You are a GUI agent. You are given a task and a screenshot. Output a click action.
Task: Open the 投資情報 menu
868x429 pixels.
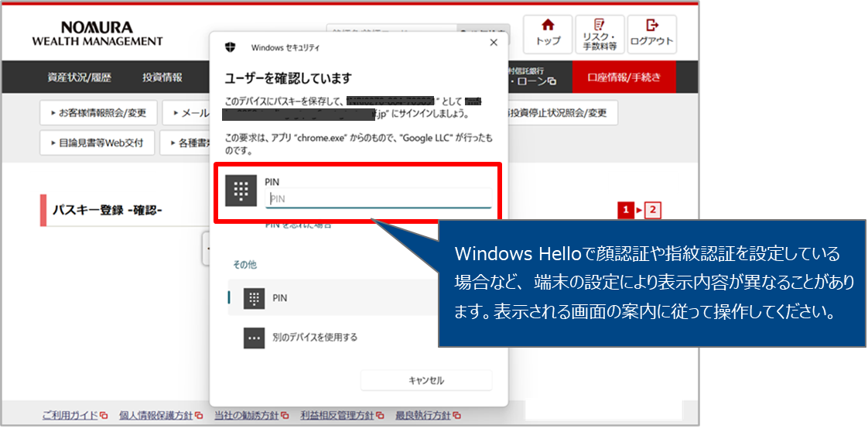pos(162,77)
